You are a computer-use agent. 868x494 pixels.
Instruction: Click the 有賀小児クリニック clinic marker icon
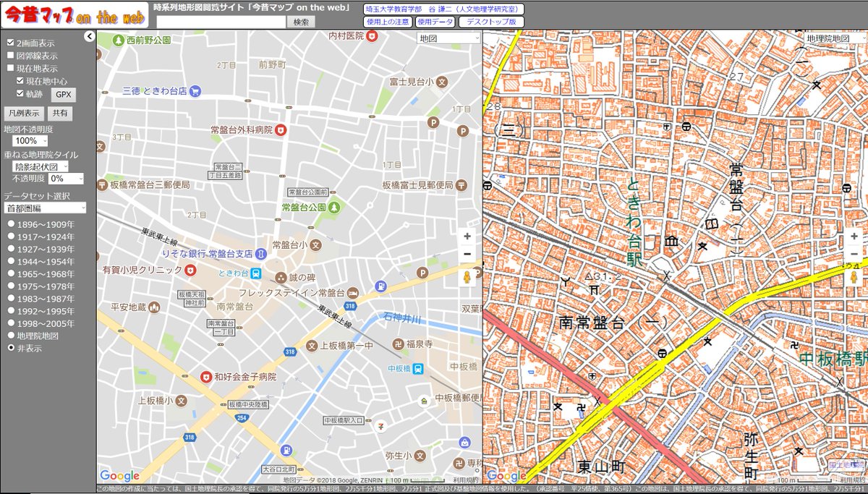pos(190,270)
